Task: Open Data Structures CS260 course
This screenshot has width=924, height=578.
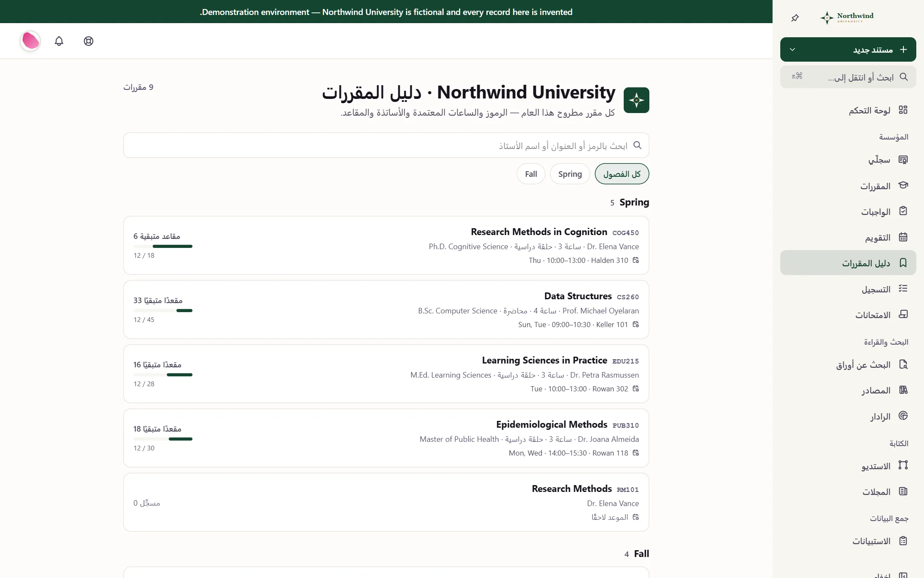Action: 386,310
